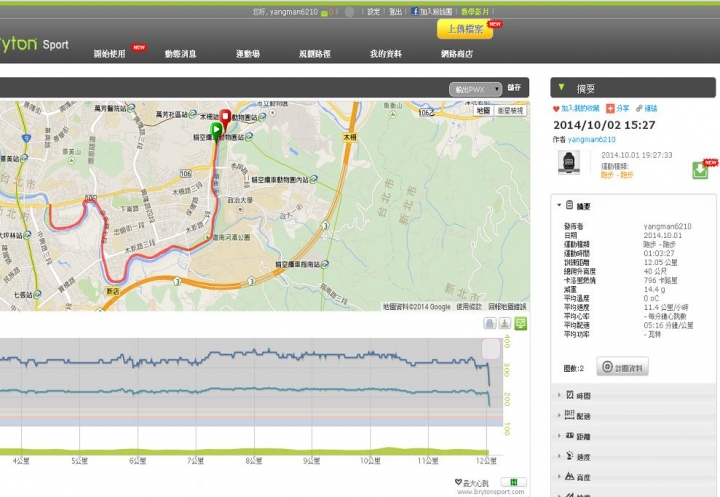Viewport: 720px width, 497px height.
Task: Click the 8公里 label on the chart axis
Action: (254, 460)
